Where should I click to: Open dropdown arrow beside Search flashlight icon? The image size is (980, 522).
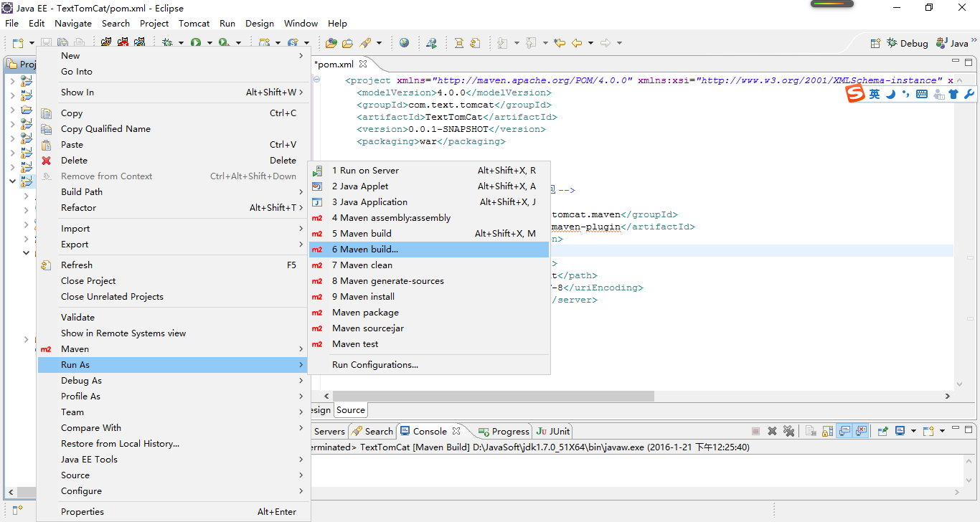point(379,43)
